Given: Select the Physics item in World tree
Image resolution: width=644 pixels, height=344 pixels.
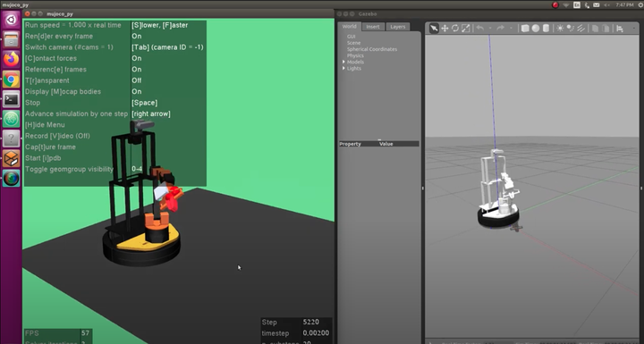Looking at the screenshot, I should pyautogui.click(x=355, y=55).
